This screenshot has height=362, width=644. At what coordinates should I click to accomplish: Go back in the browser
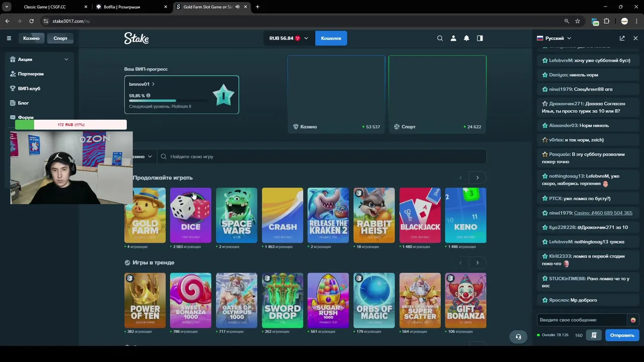pos(7,21)
